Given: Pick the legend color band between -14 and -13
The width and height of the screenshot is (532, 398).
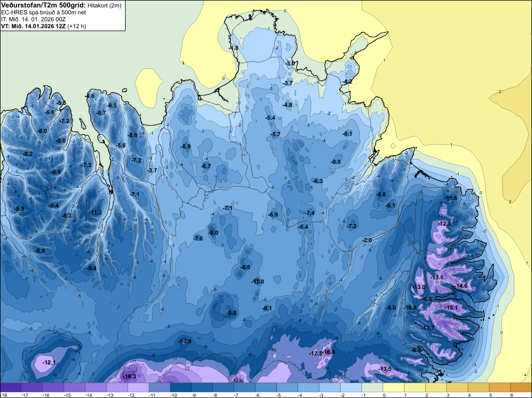Looking at the screenshot, I should pyautogui.click(x=96, y=387).
